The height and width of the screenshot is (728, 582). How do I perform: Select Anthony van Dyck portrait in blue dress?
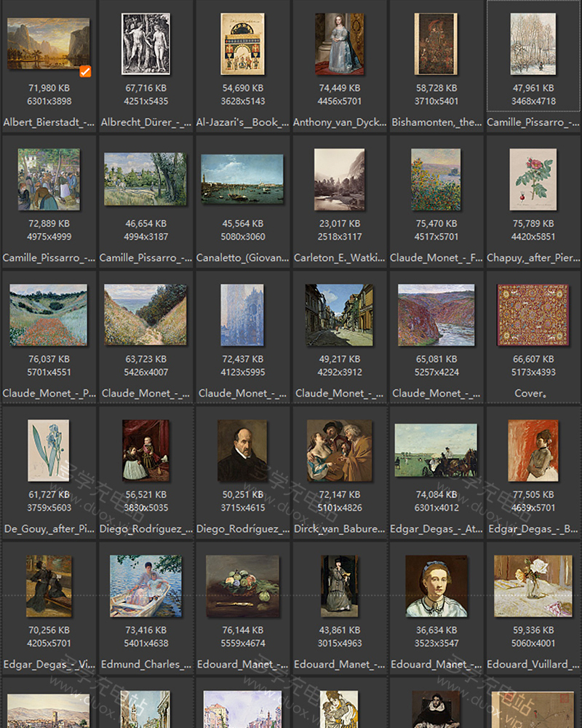click(339, 44)
